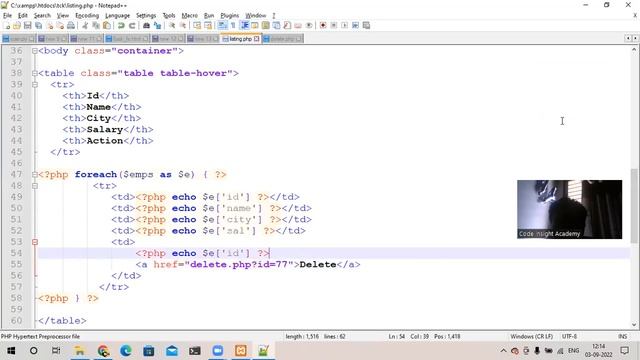Click the Print toolbar icon
This screenshot has height=360, width=640.
click(x=71, y=25)
